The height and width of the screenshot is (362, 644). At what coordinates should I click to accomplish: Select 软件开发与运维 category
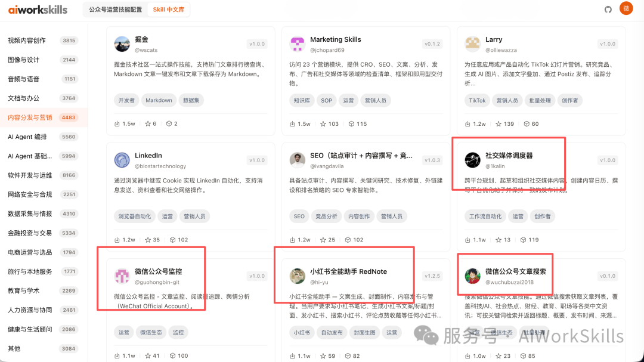(44, 175)
